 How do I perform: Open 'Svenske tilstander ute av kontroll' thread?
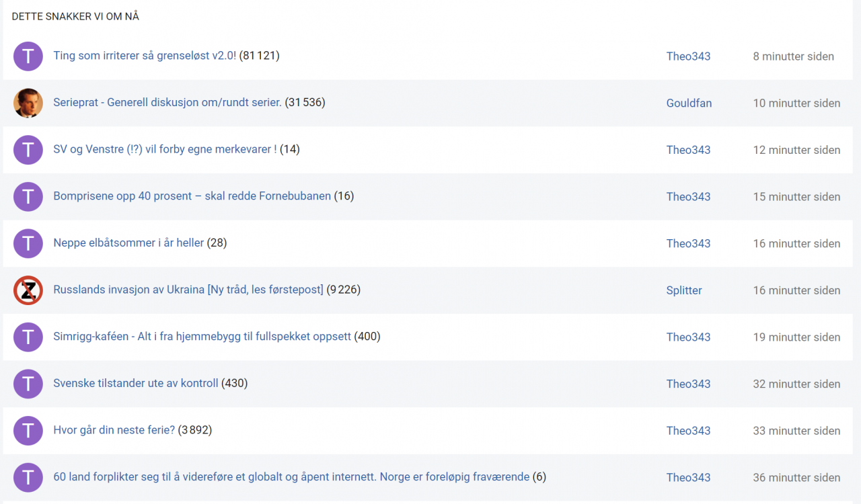pos(136,383)
